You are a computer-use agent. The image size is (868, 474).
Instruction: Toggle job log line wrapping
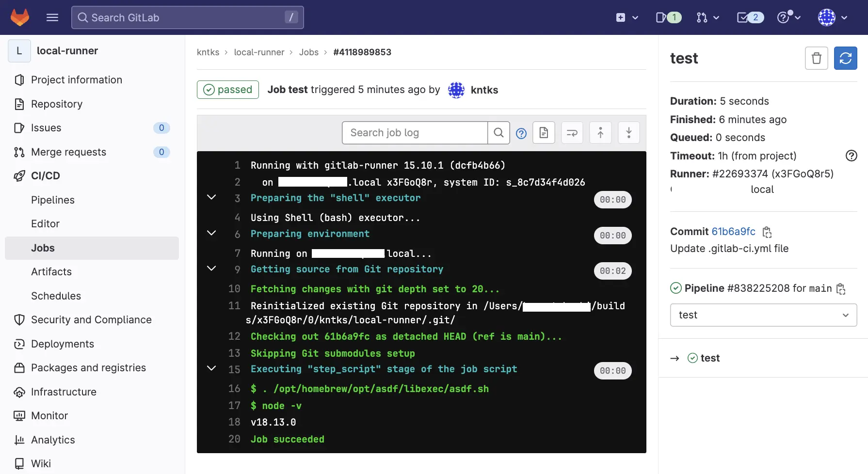pos(572,133)
